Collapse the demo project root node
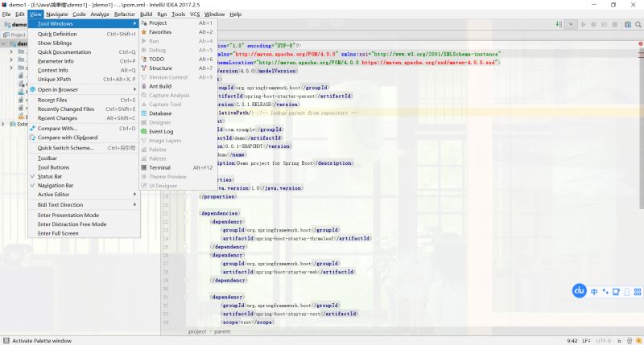 (x=3, y=43)
